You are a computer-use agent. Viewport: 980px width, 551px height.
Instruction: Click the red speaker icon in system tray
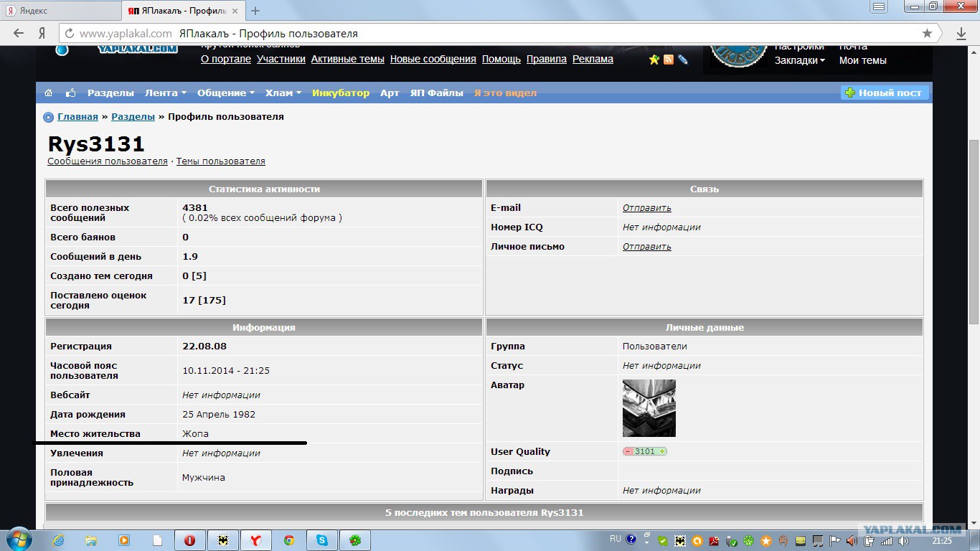852,540
